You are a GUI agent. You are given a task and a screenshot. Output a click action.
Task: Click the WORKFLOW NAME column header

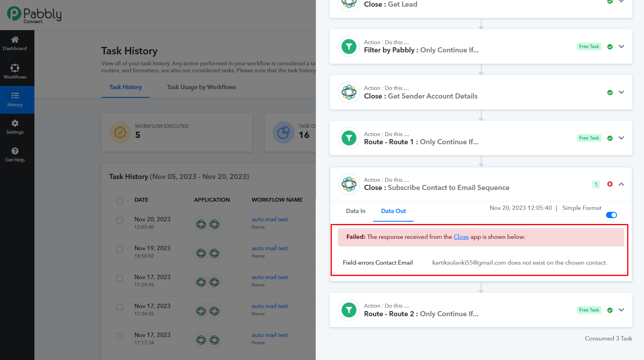pos(277,200)
